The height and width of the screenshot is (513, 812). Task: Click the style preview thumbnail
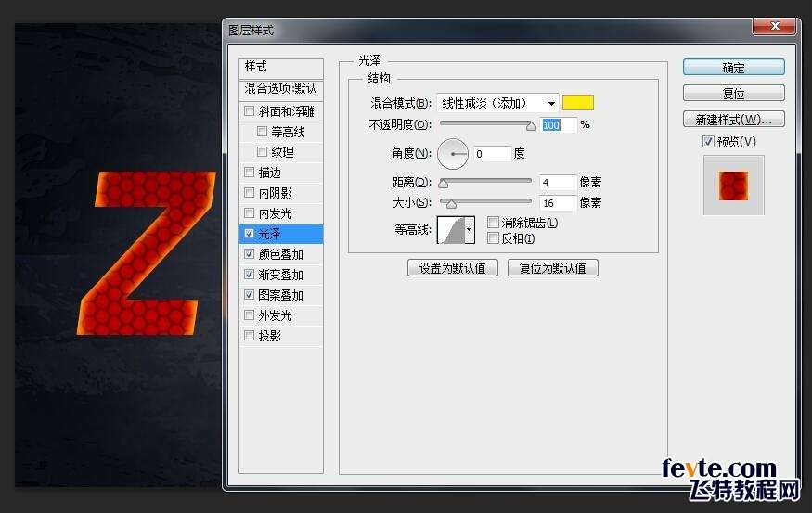click(733, 186)
